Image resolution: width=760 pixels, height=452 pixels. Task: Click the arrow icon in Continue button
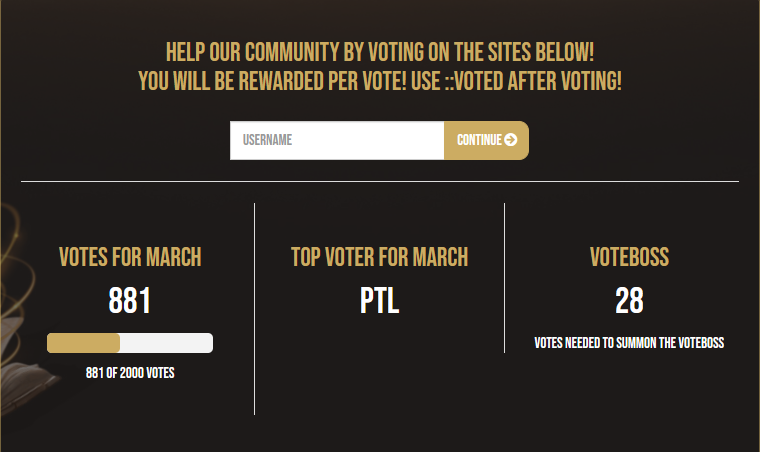(x=510, y=140)
